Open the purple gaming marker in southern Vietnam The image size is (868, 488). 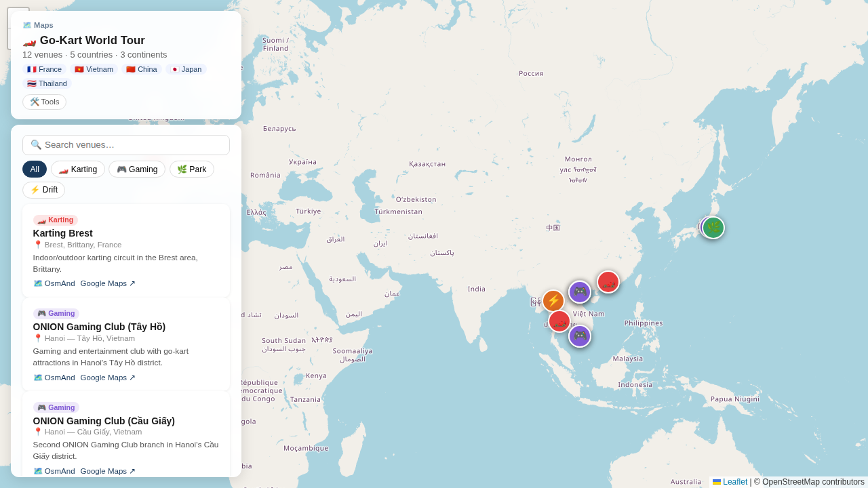[580, 336]
